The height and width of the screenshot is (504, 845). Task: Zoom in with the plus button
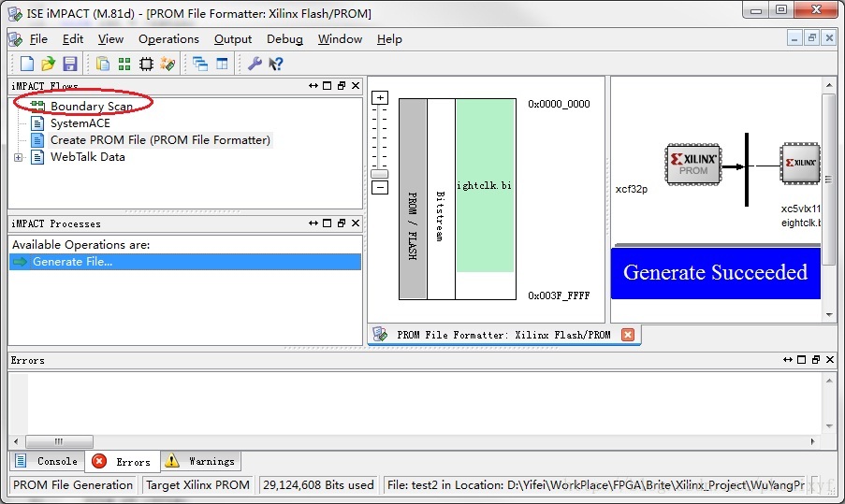pos(380,97)
